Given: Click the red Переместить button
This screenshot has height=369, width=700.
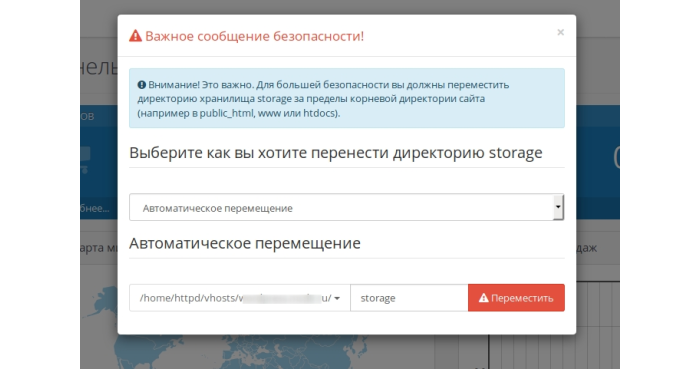Looking at the screenshot, I should (516, 298).
